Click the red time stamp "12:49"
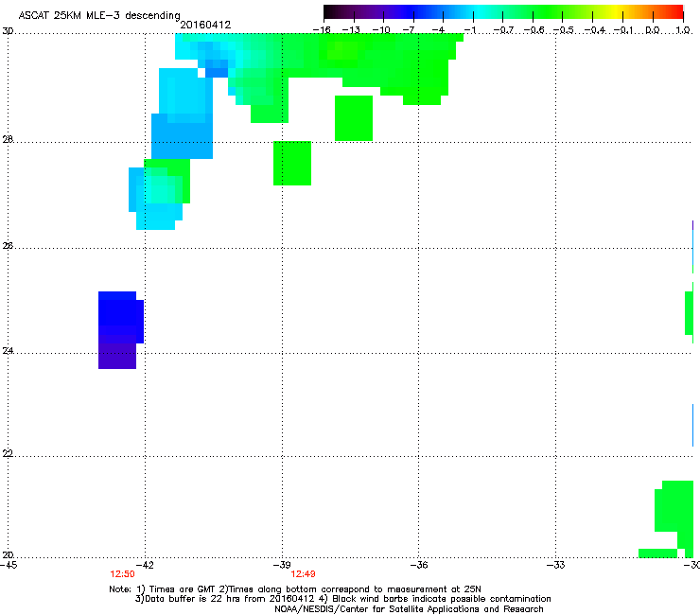The image size is (700, 615). [x=303, y=574]
